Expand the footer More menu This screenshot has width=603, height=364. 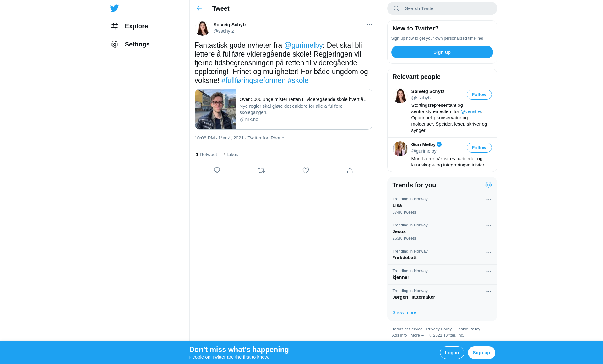417,335
